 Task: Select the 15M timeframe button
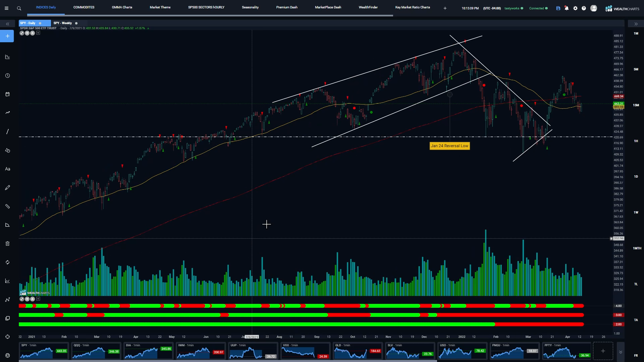click(x=636, y=105)
